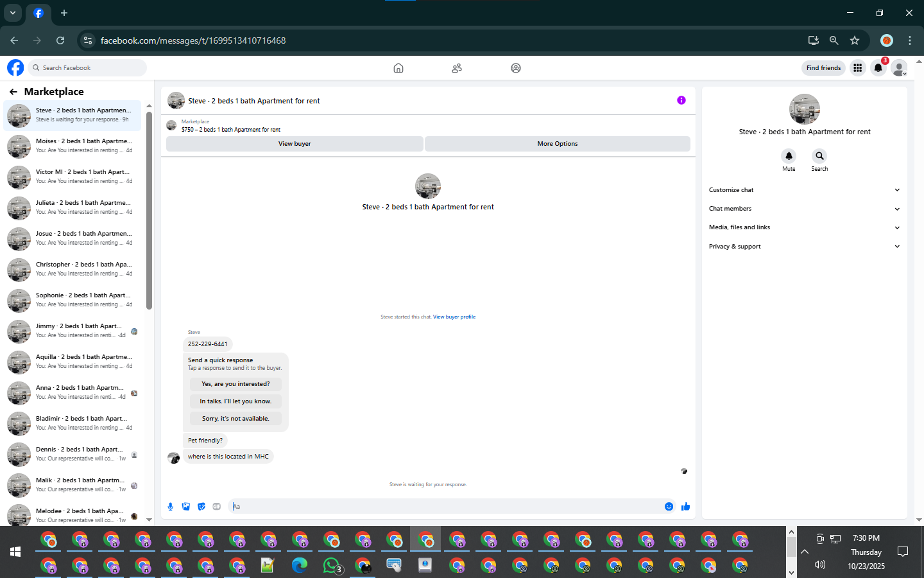Open the browser zoom magnifier icon
924x578 pixels.
(x=834, y=40)
